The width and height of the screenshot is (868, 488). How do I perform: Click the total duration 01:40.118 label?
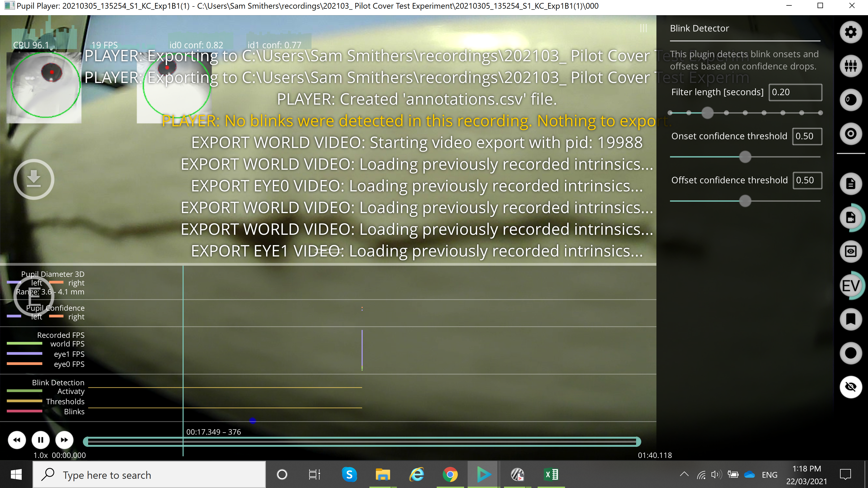pos(655,455)
